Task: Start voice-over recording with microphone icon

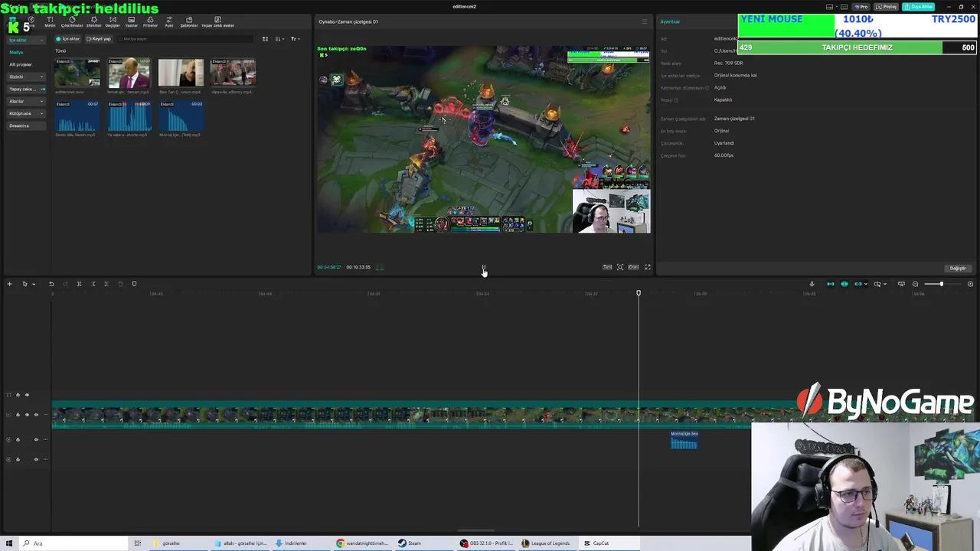Action: pyautogui.click(x=812, y=284)
